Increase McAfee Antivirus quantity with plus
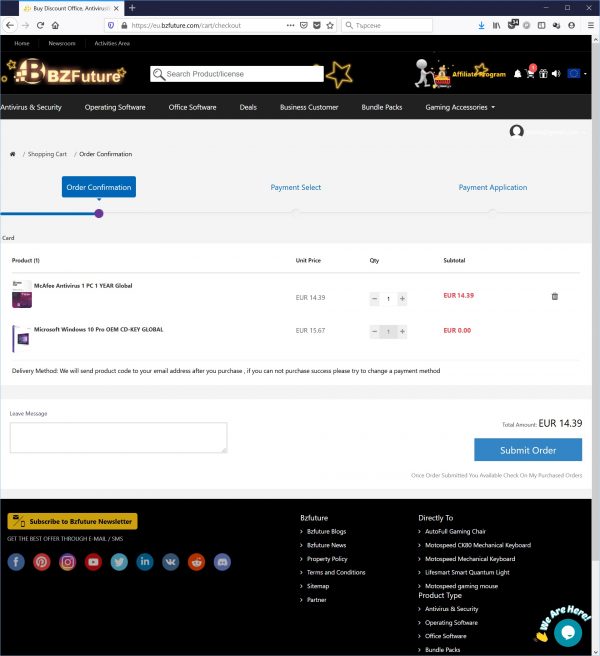Screen dimensions: 600x656 (x=402, y=298)
